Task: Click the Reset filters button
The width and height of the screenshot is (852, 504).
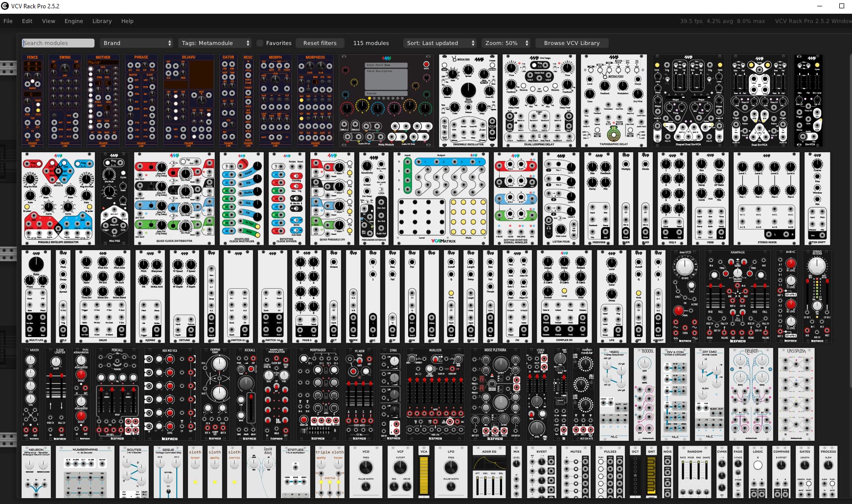Action: coord(320,43)
